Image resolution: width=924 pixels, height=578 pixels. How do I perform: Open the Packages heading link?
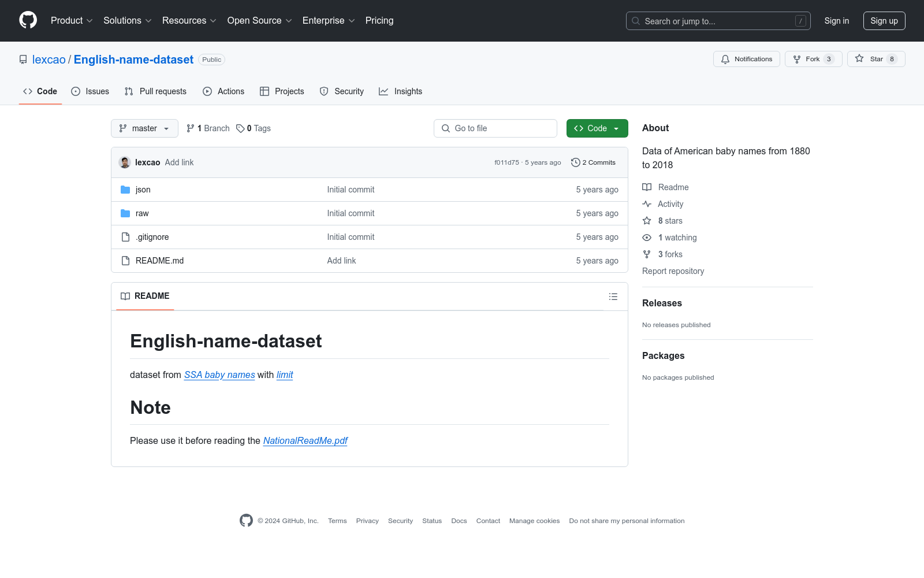pos(663,355)
